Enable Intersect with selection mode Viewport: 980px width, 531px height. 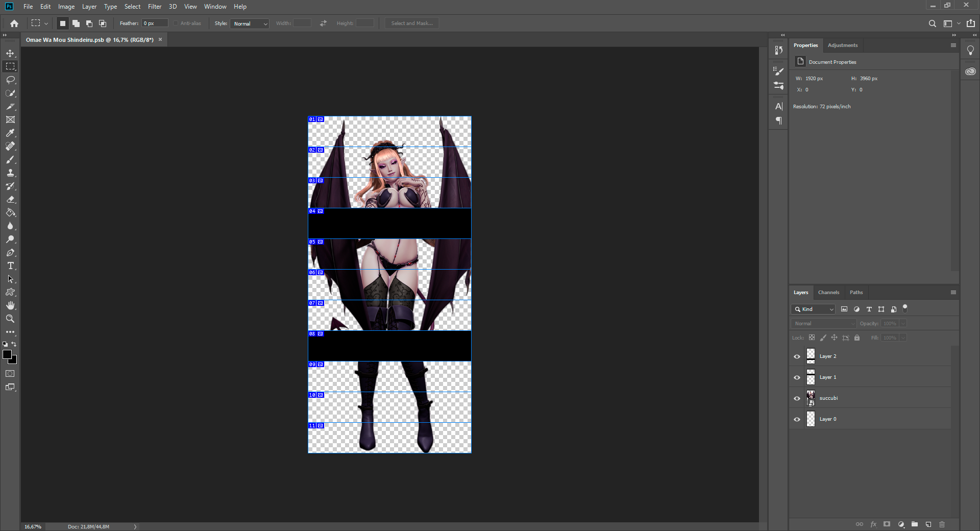click(x=103, y=23)
